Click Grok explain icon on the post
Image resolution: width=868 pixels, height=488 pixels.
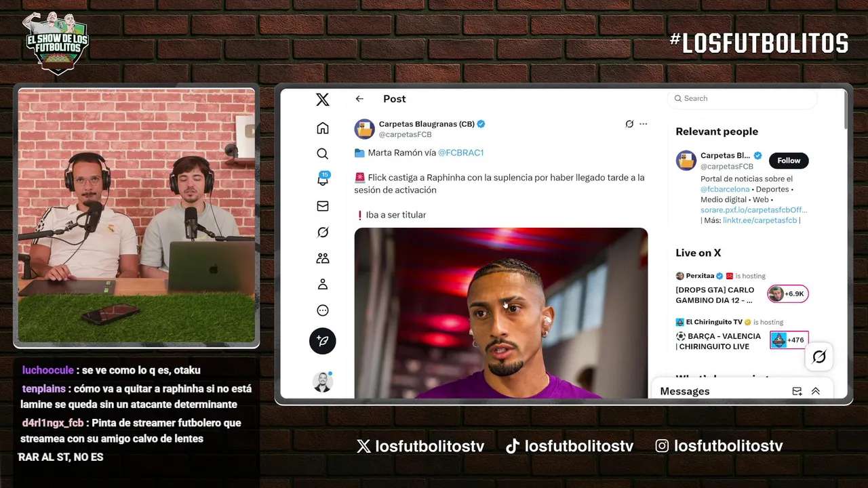click(629, 124)
